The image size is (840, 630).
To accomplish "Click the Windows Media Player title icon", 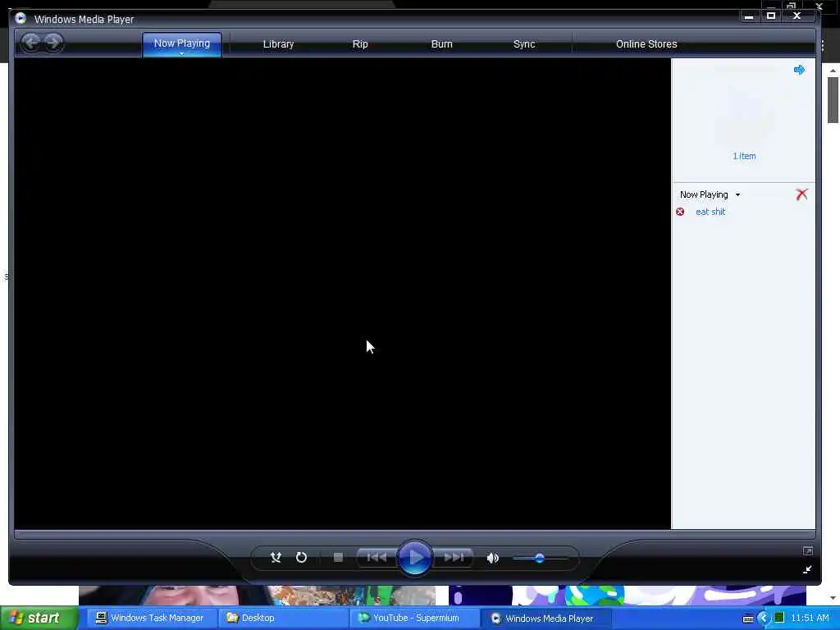I will 21,18.
